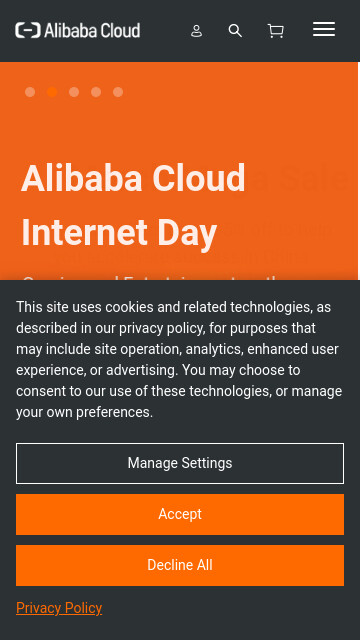Image resolution: width=360 pixels, height=640 pixels.
Task: Open the user account icon
Action: click(196, 31)
